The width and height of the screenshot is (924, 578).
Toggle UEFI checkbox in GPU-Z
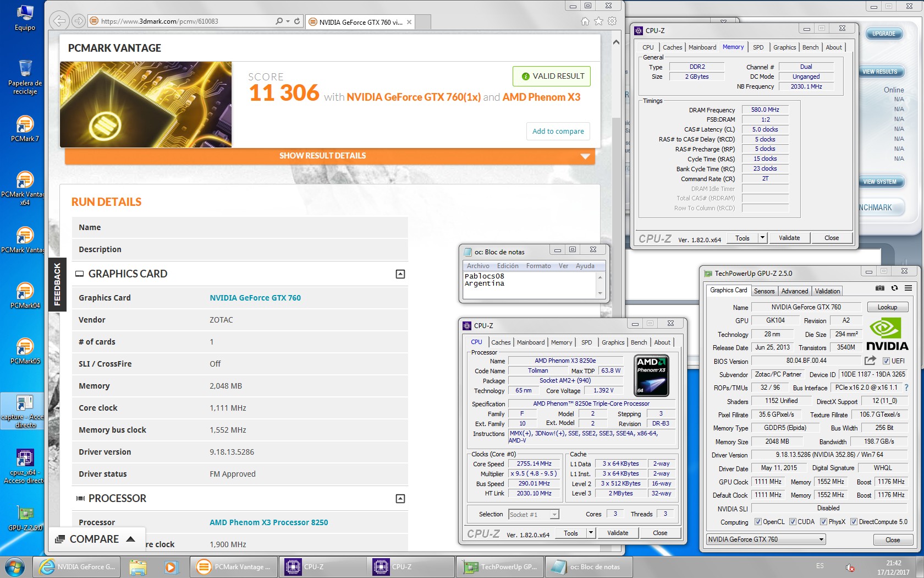click(886, 361)
